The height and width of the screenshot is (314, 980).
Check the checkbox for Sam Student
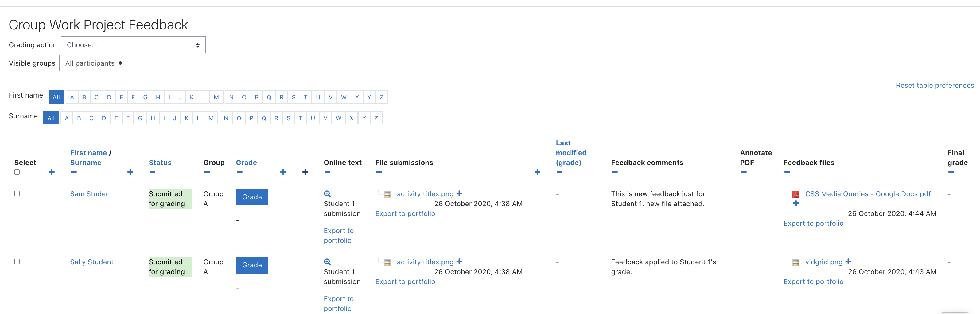point(17,193)
